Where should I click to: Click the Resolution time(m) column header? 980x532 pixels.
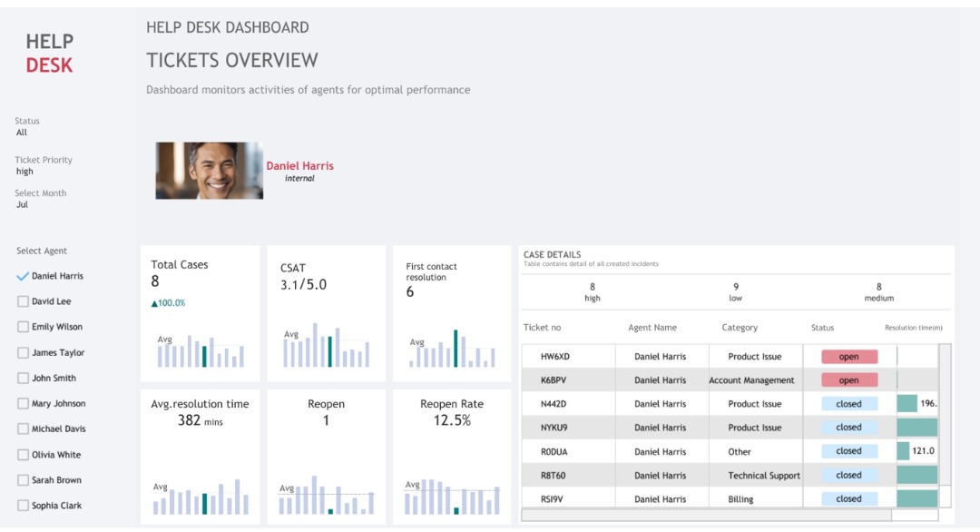[914, 328]
